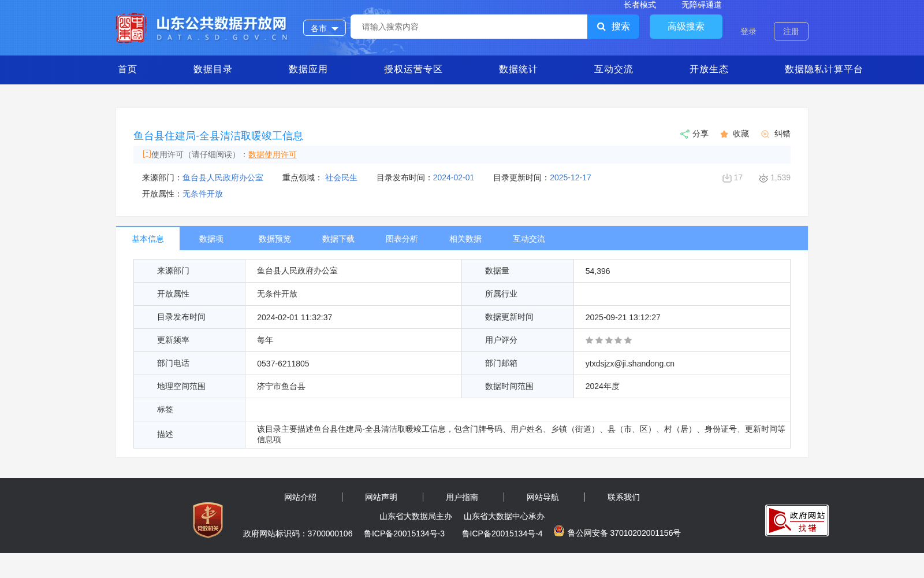The height and width of the screenshot is (578, 924).
Task: Switch to the 相关数据 tab
Action: pos(465,239)
